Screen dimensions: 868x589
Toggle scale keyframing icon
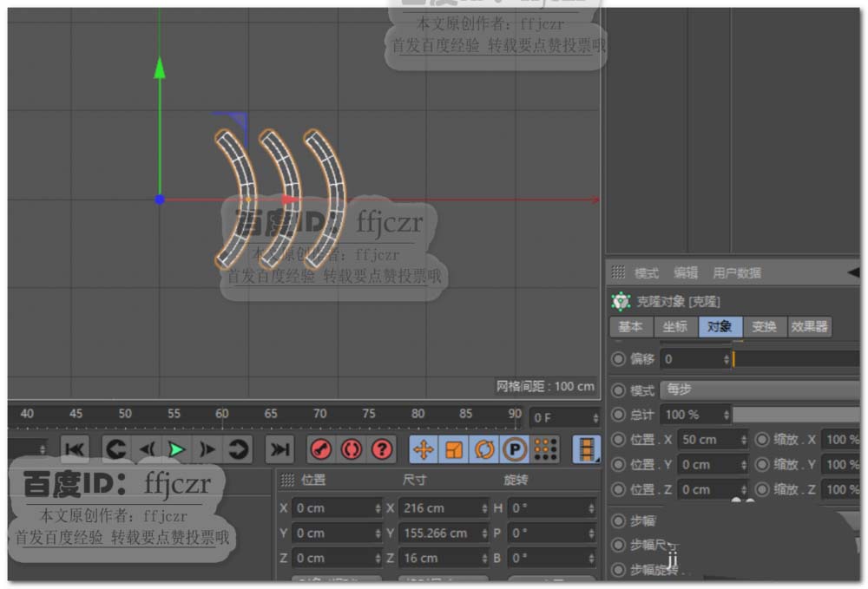454,449
